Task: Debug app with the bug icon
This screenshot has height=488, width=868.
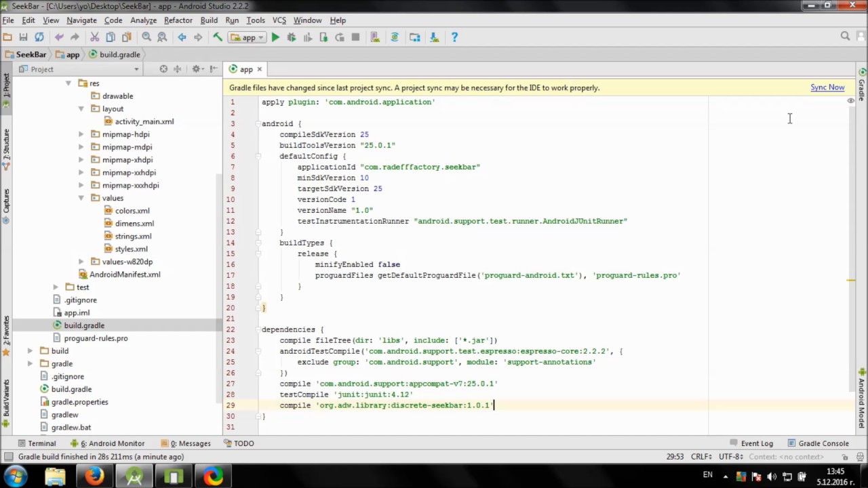Action: (x=292, y=37)
